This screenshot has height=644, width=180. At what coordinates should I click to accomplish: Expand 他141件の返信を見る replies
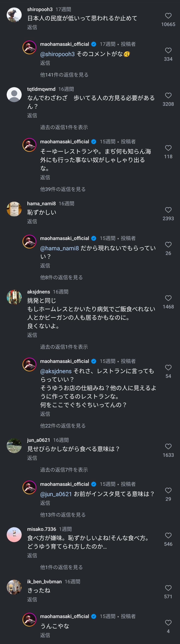pyautogui.click(x=64, y=75)
